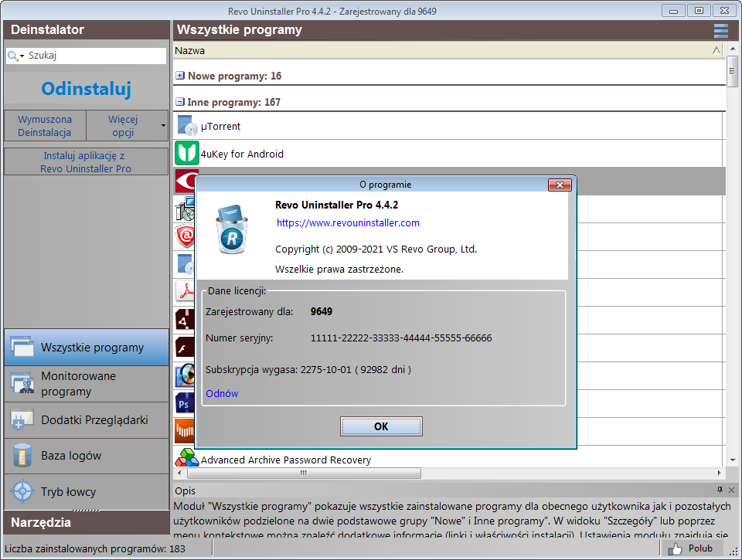742x560 pixels.
Task: Switch to Monitorowane programy
Action: pos(87,384)
